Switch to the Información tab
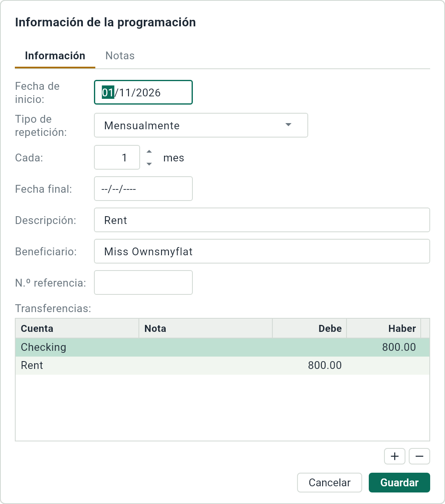 55,56
